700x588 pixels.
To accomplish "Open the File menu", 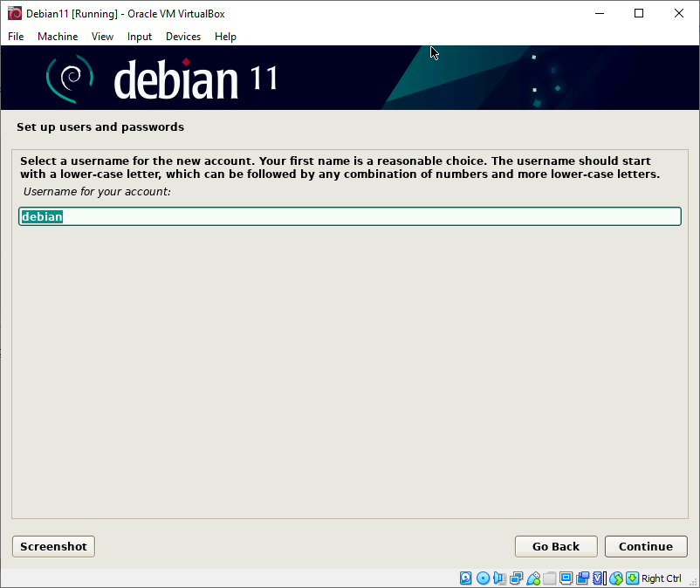I will (16, 37).
